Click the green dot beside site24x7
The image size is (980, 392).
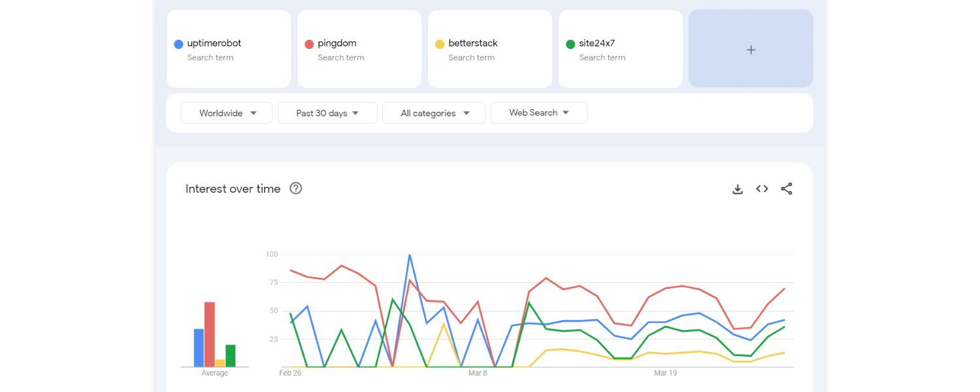570,43
